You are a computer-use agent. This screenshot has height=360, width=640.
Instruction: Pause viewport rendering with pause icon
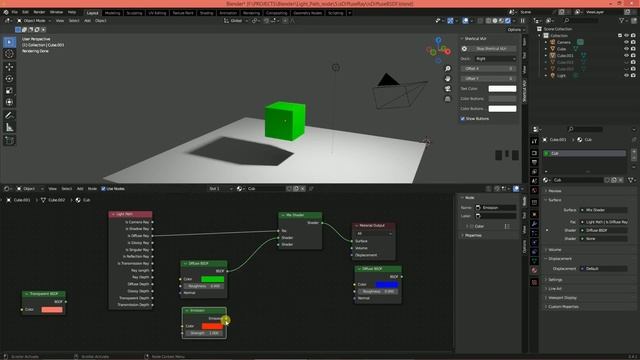click(522, 20)
